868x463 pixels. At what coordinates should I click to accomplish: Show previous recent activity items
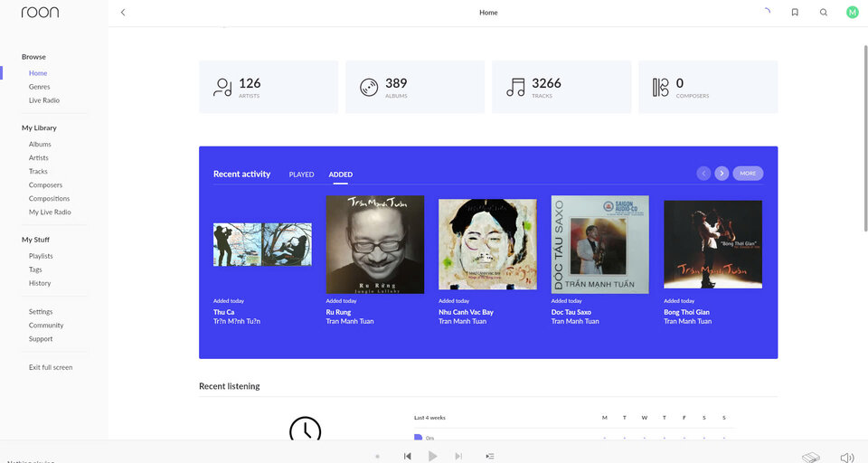[703, 174]
